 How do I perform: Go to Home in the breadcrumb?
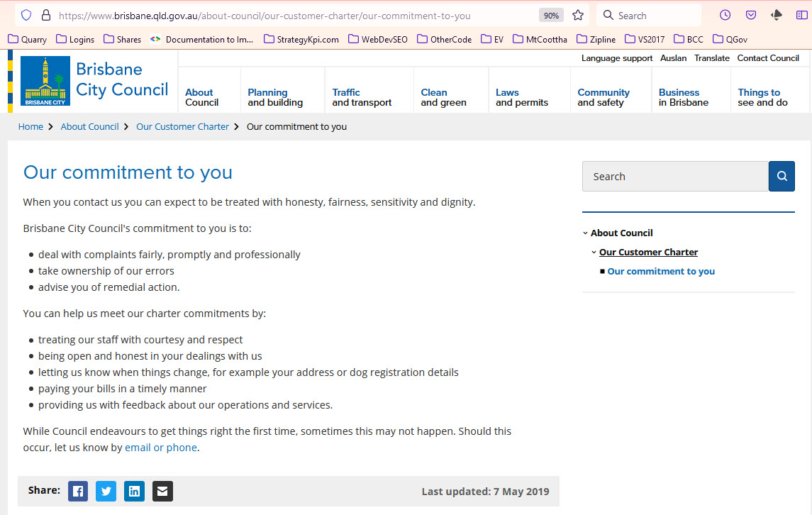click(x=30, y=126)
